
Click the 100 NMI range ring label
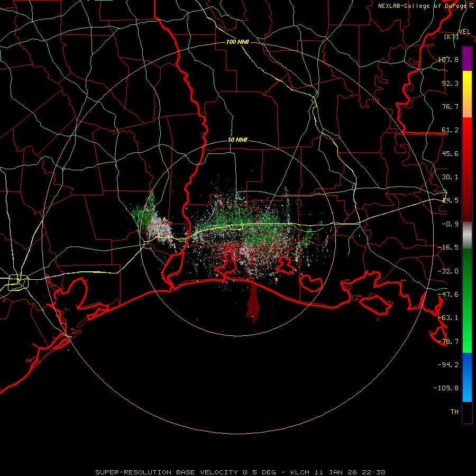(237, 42)
